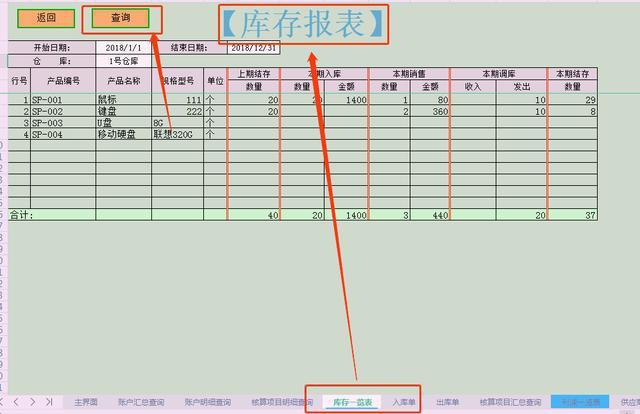Click the 行号 column header

coord(19,81)
